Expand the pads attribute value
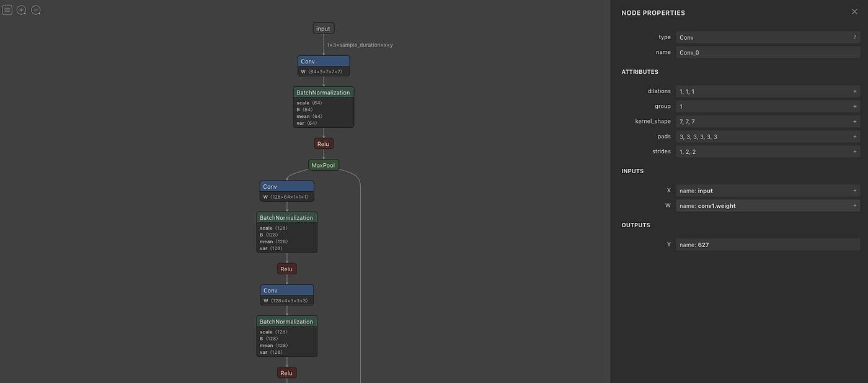This screenshot has height=383, width=868. coord(854,136)
